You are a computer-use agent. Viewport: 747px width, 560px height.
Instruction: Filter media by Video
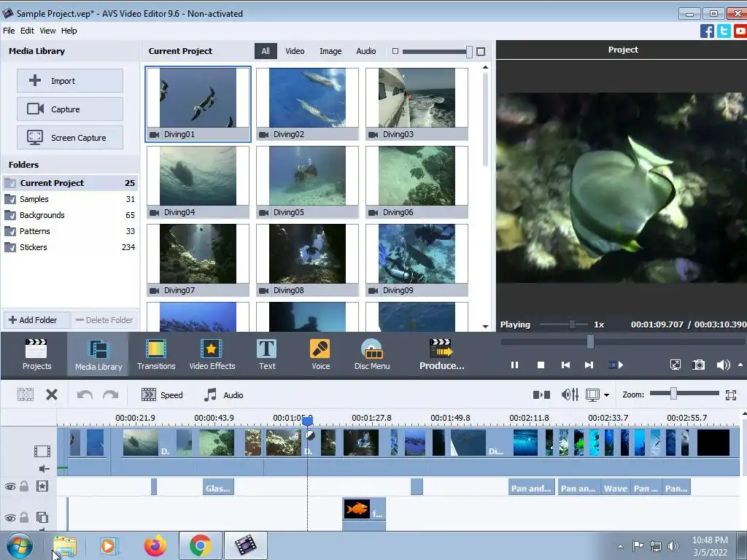[x=295, y=51]
